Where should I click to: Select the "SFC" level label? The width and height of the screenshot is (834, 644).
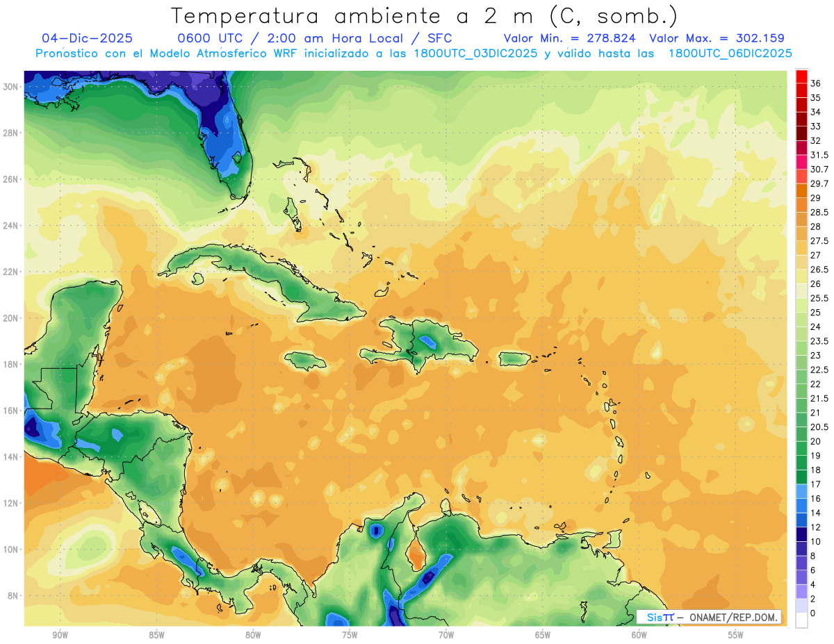[x=440, y=38]
